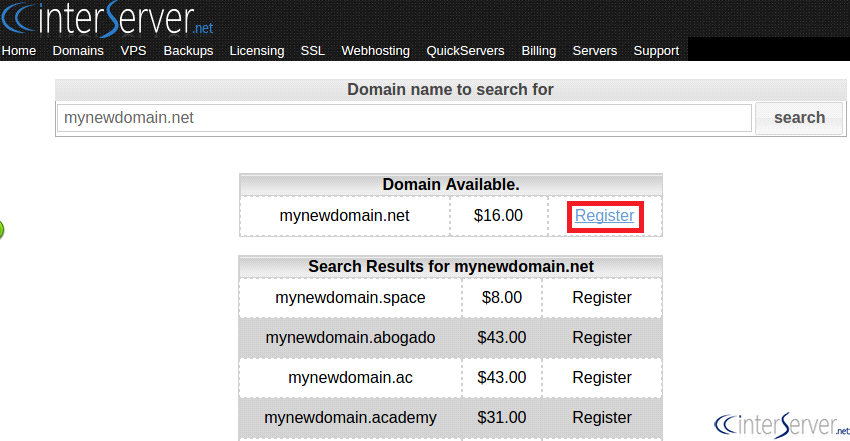Viewport: 850px width, 441px height.
Task: Open the SSL menu item
Action: pyautogui.click(x=313, y=50)
